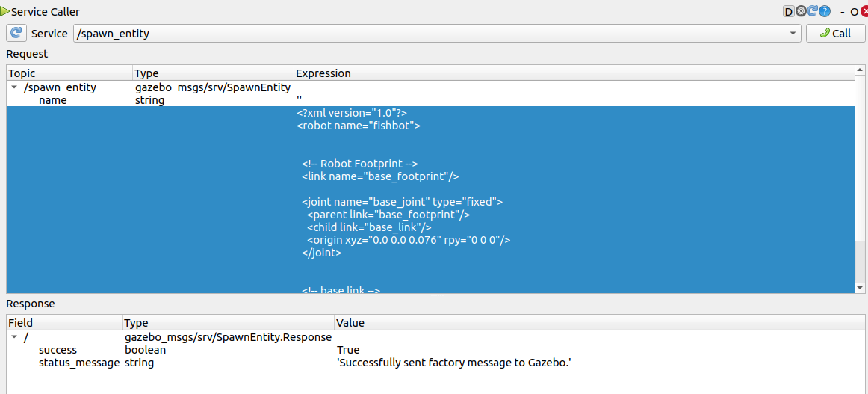The image size is (868, 394).
Task: Collapse the /spawn_entity request tree node
Action: click(x=14, y=87)
